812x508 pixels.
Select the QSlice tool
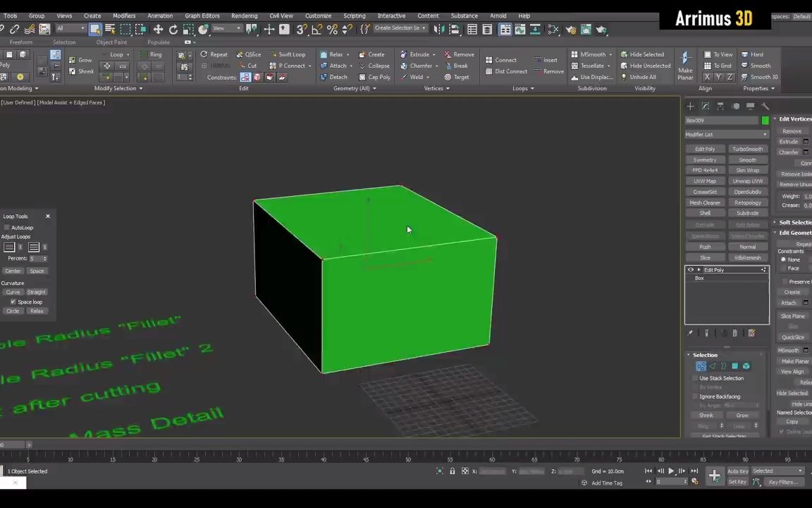pyautogui.click(x=252, y=54)
